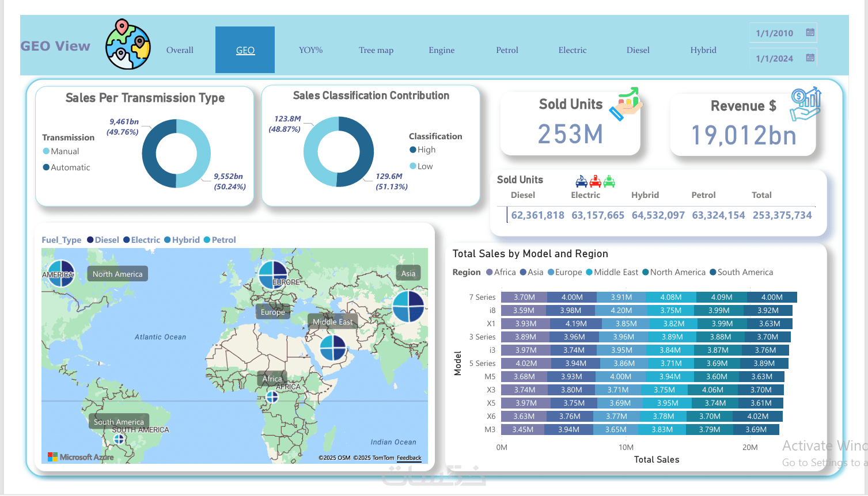The width and height of the screenshot is (868, 496).
Task: Filter by Middle East region legend swatch
Action: click(x=589, y=272)
